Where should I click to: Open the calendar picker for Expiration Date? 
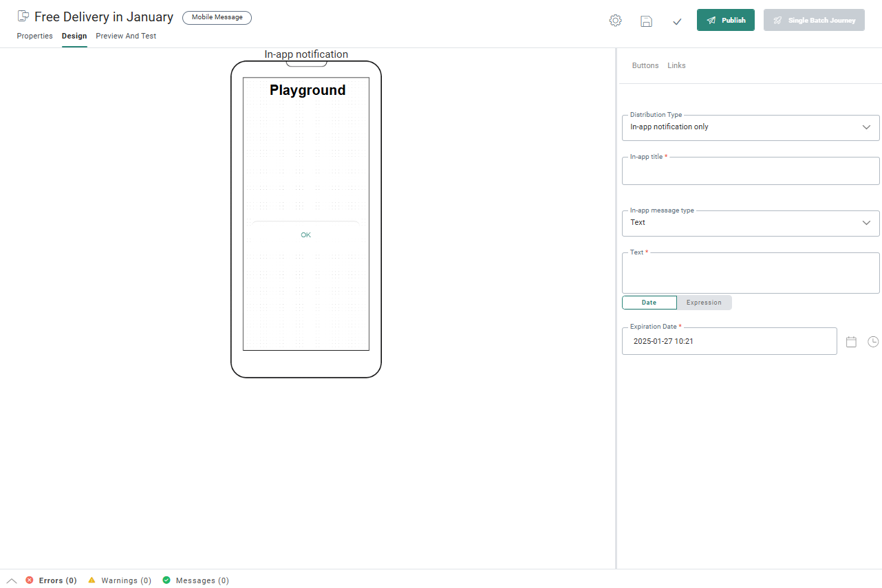pos(851,342)
